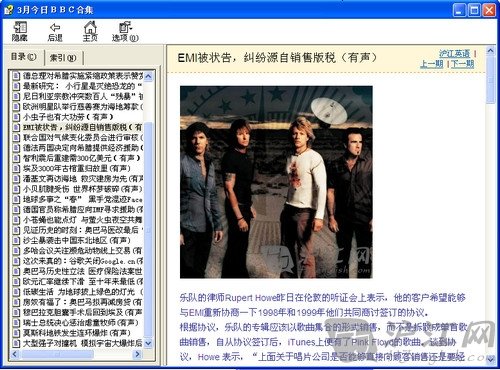The height and width of the screenshot is (370, 500).
Task: Click page icon beside 尼日利亚宗教冲突 entry
Action: click(16, 96)
